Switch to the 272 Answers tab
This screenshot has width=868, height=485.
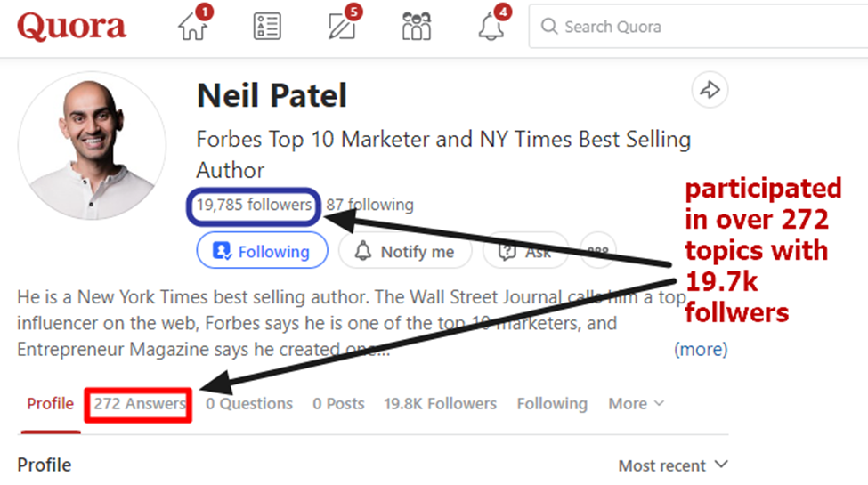(140, 404)
